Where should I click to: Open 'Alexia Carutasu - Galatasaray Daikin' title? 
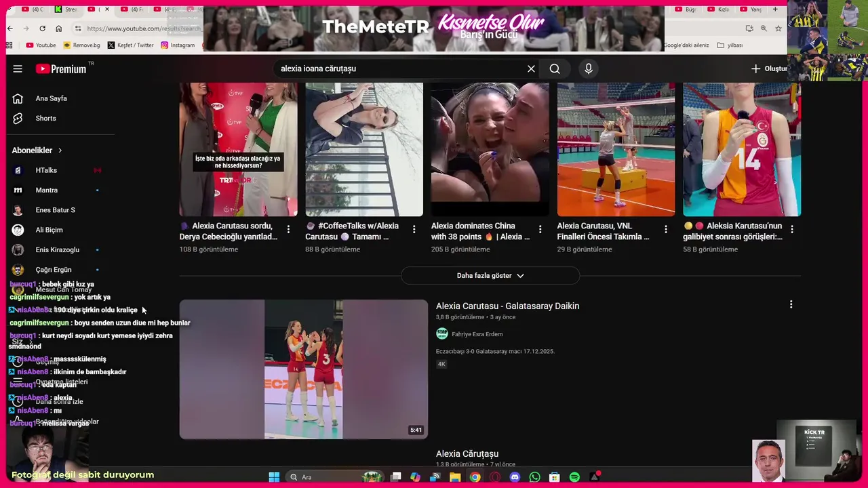507,306
